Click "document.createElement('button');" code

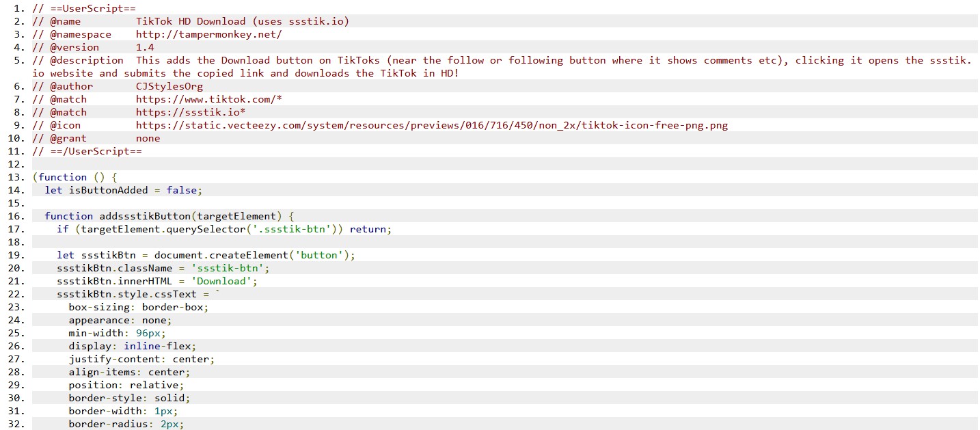[255, 255]
